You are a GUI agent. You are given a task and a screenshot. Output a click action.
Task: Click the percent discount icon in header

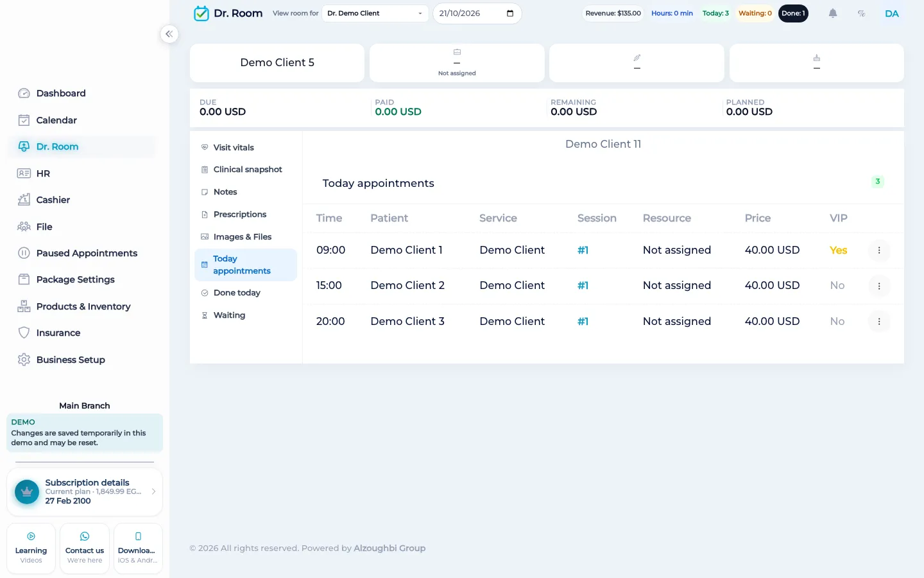[862, 13]
